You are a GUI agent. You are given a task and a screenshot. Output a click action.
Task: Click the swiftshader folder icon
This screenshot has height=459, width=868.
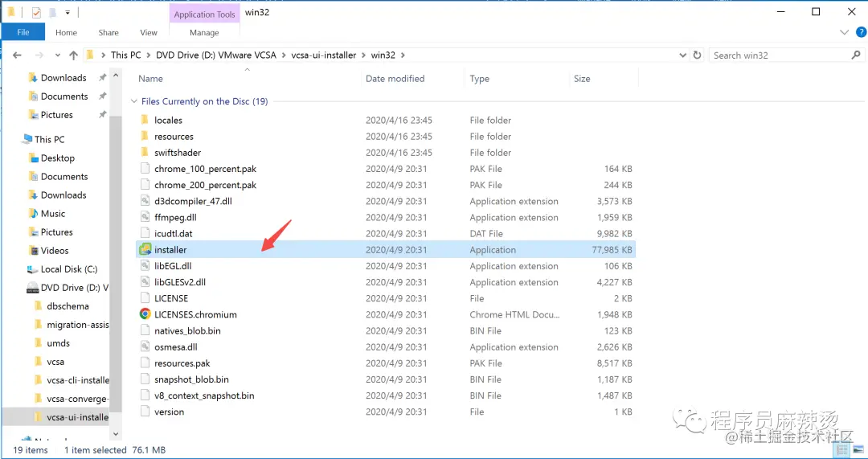point(145,152)
